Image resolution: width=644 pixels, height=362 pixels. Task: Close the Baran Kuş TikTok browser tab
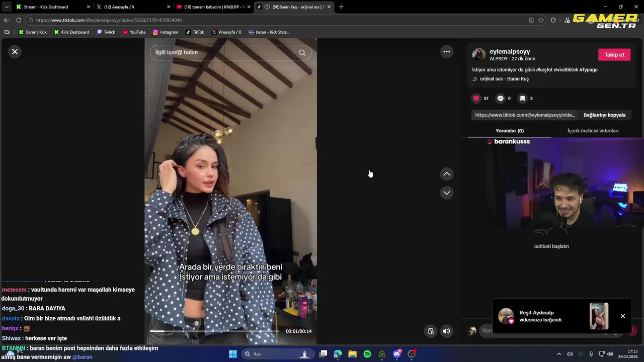click(329, 7)
